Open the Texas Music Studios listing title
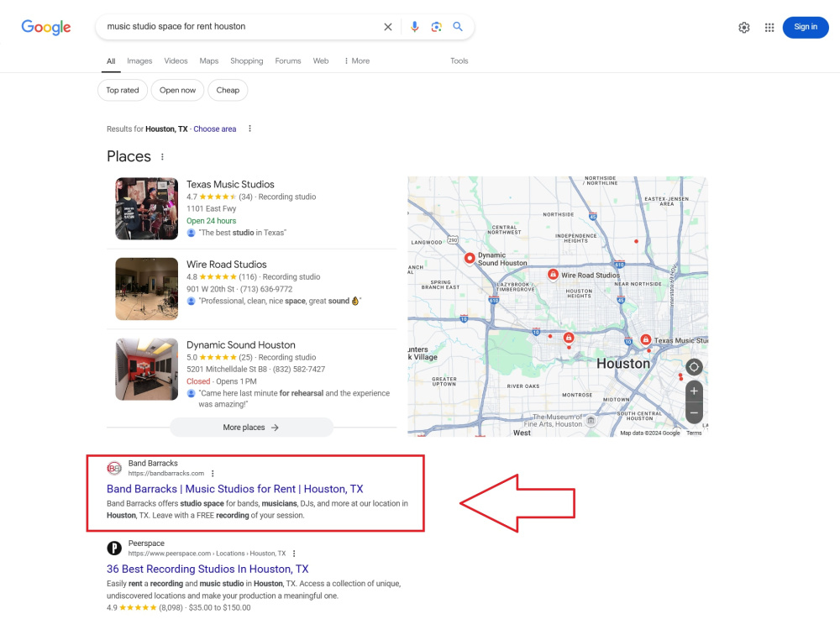840x630 pixels. 230,184
